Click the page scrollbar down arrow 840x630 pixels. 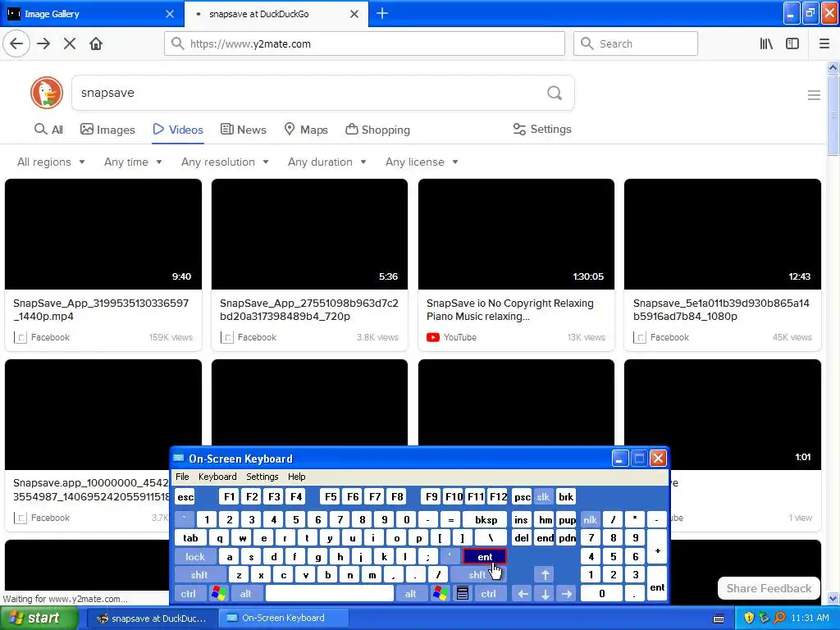pos(833,598)
